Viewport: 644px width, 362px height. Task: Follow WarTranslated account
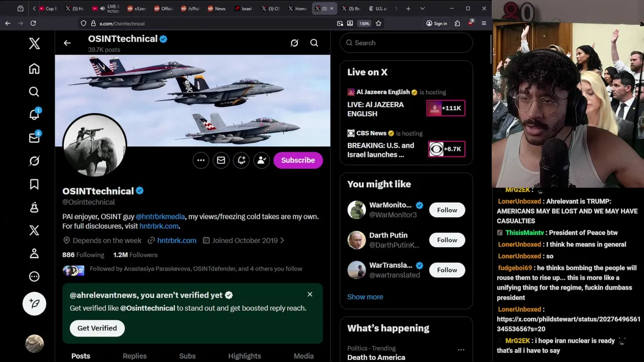click(447, 270)
